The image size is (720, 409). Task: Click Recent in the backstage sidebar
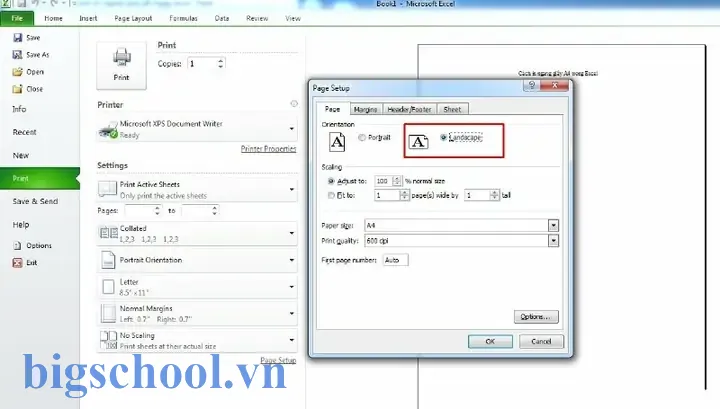(x=24, y=132)
